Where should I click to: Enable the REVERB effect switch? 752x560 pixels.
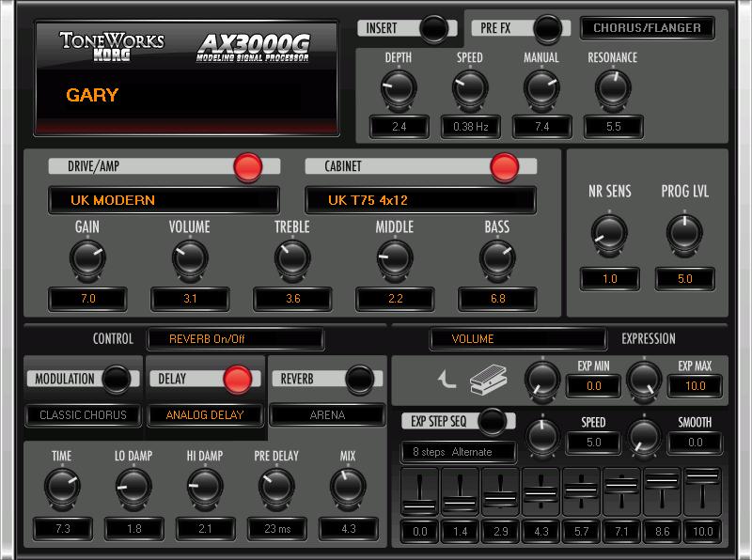[360, 379]
